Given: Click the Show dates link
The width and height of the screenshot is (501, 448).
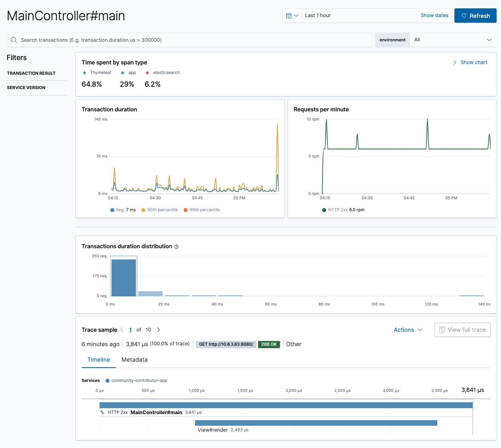Looking at the screenshot, I should pyautogui.click(x=434, y=15).
